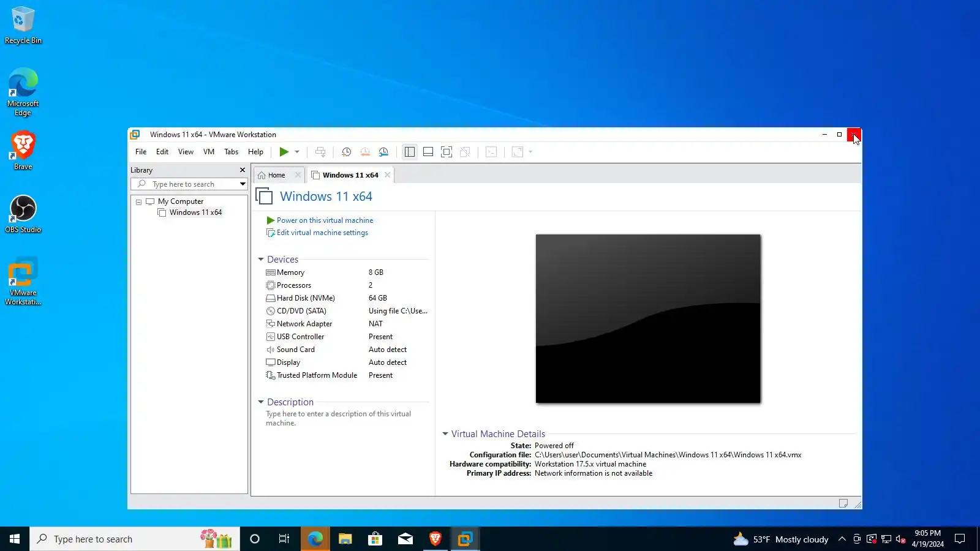
Task: Collapse the Virtual Machine Details section
Action: [x=445, y=434]
